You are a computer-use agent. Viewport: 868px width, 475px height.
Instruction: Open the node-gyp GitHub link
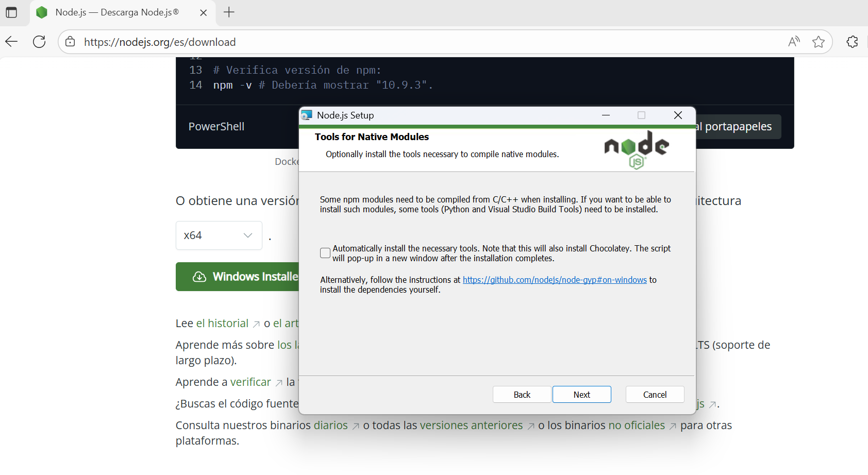pos(555,280)
